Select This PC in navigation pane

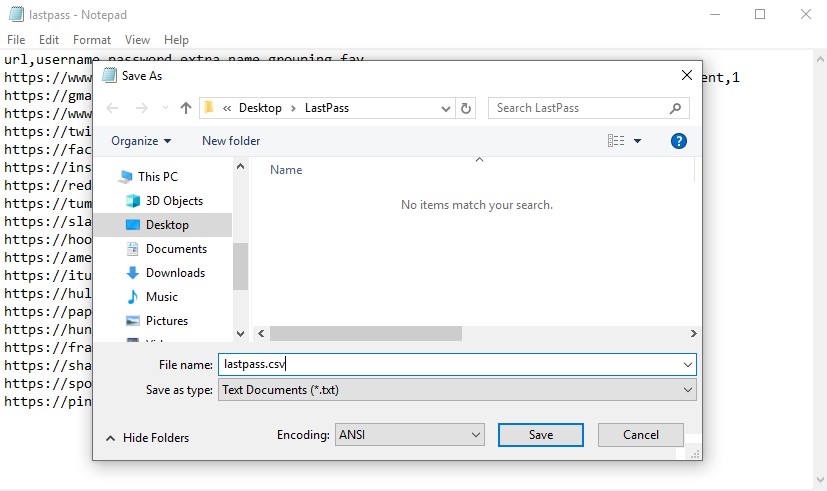(158, 177)
